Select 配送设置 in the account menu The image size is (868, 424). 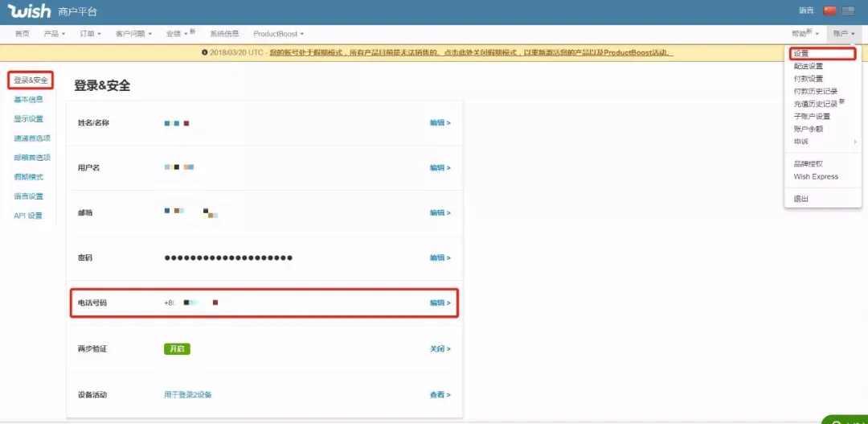[809, 66]
